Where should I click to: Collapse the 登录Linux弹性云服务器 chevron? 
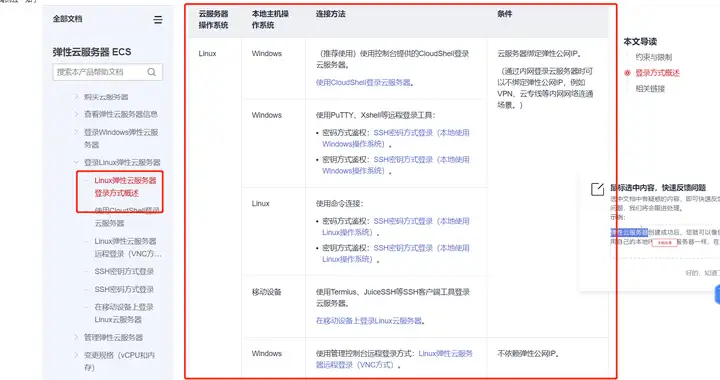click(76, 162)
